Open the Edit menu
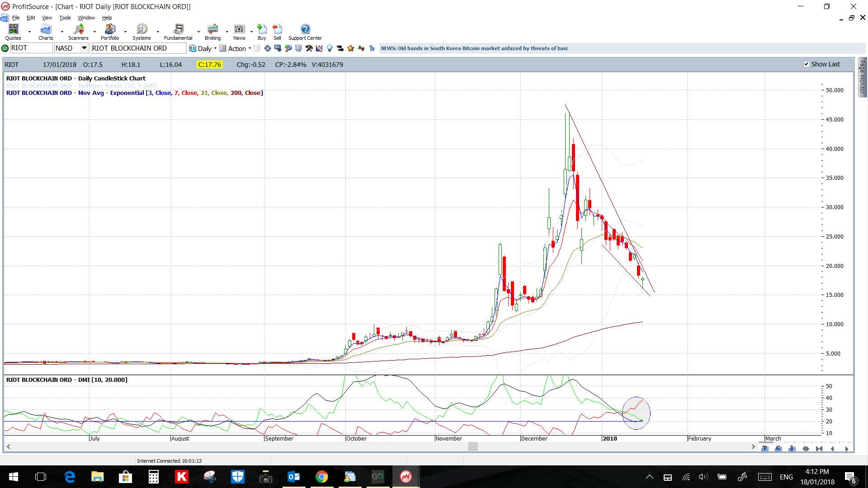 tap(31, 18)
